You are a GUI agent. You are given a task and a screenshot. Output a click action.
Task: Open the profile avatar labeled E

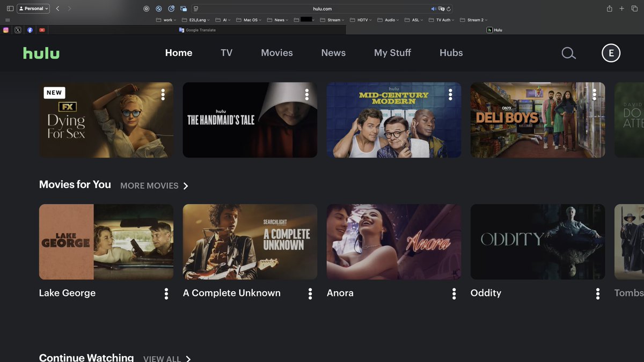(x=611, y=53)
